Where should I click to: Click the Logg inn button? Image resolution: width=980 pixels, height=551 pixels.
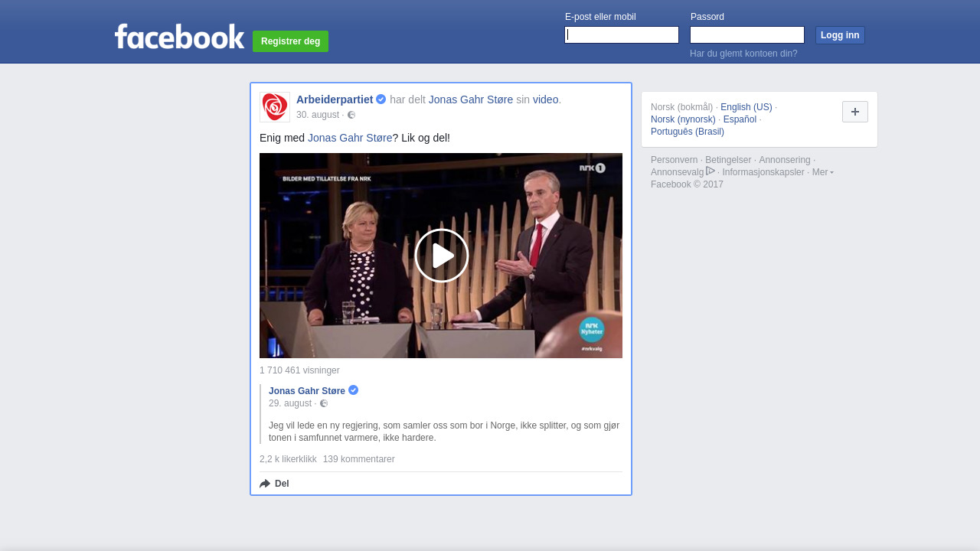[840, 35]
